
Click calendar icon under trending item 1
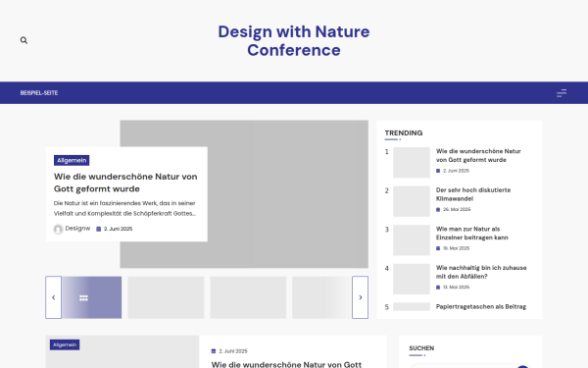438,171
